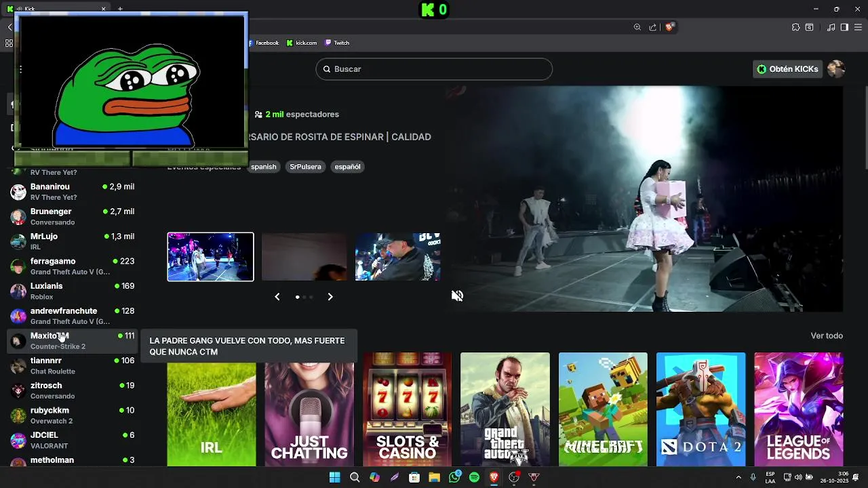868x488 pixels.
Task: Open ferragaamo channel in sidebar
Action: 73,266
